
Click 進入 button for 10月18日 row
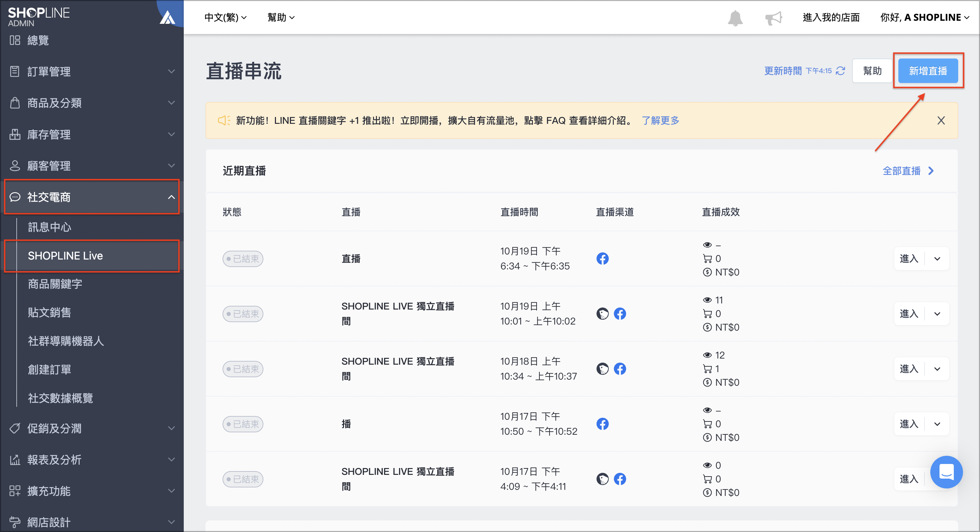pyautogui.click(x=909, y=369)
